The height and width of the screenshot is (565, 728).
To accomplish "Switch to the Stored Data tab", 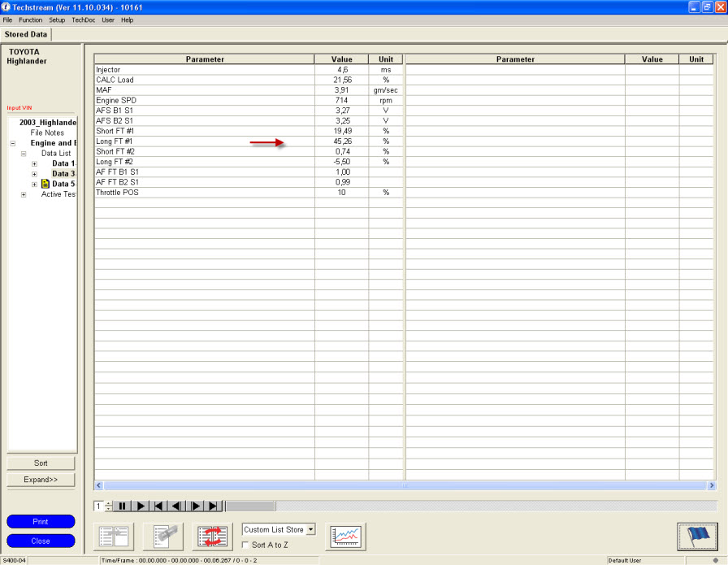I will 26,34.
